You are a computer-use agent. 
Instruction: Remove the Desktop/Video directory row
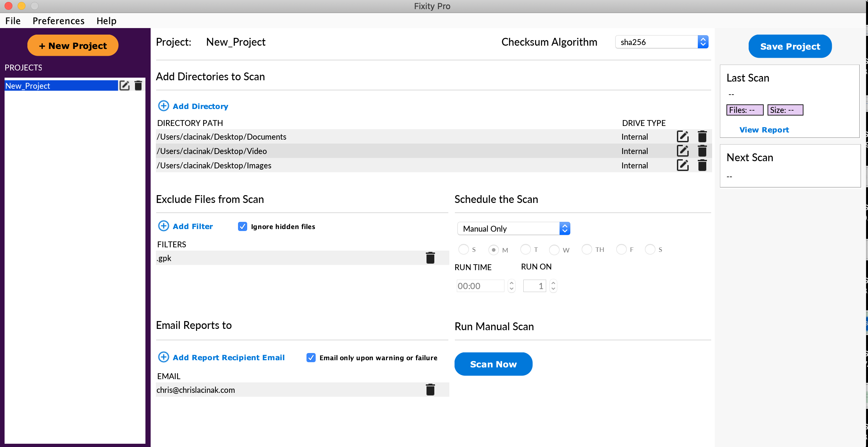point(702,151)
